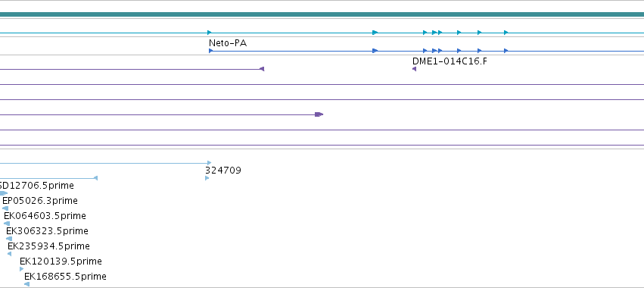The height and width of the screenshot is (288, 644).
Task: Select the EK120139.5prime label
Action: (x=61, y=261)
